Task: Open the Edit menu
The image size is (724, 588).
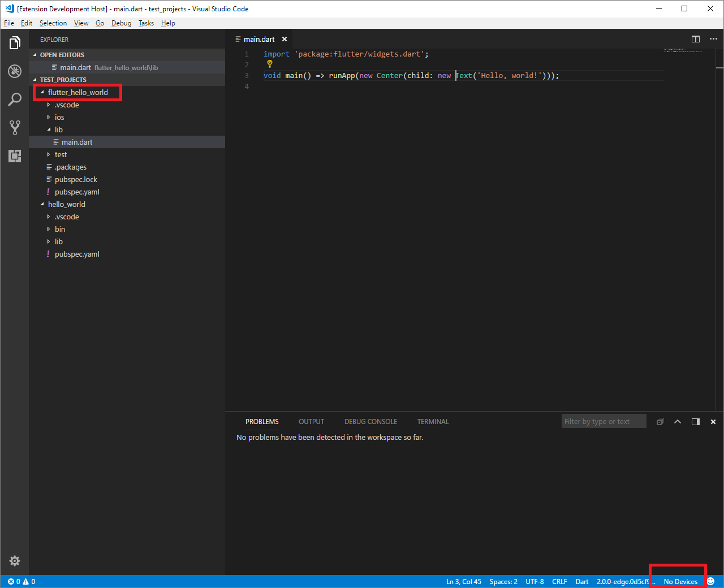Action: click(x=27, y=23)
